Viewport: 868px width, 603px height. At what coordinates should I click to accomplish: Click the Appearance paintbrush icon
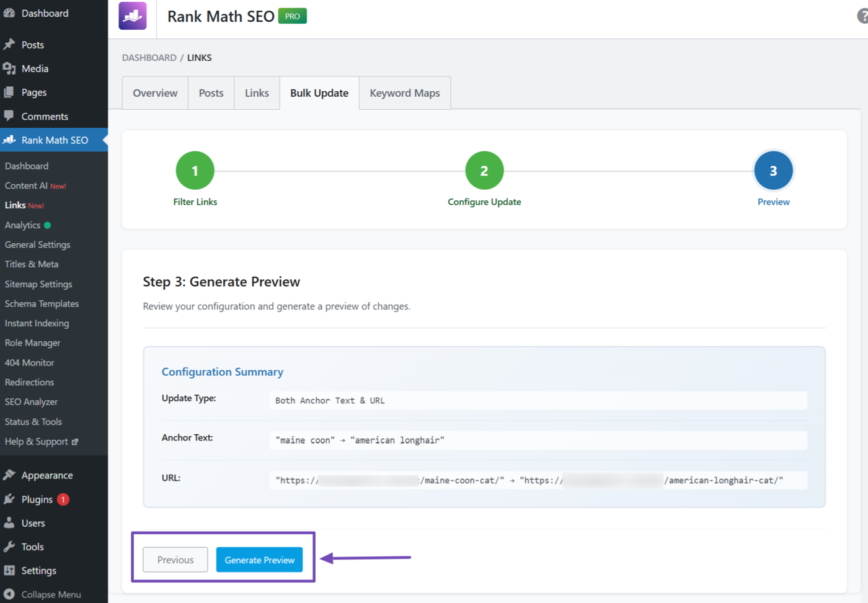click(9, 475)
